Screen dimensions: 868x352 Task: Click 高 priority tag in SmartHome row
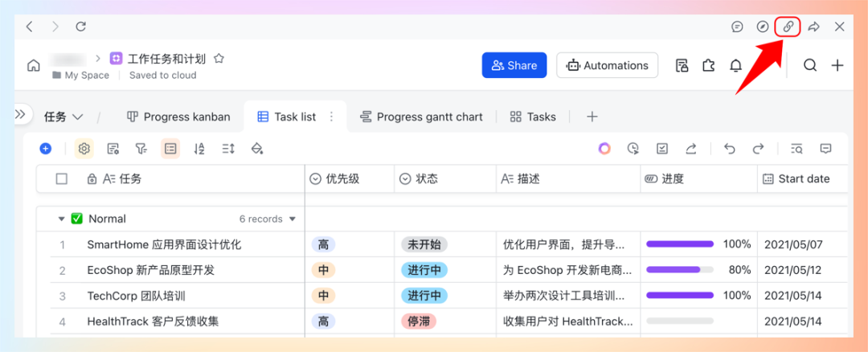[x=323, y=244]
